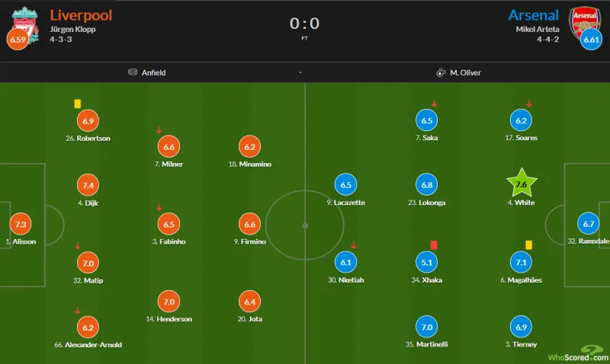This screenshot has height=364, width=610.
Task: Click Magalhães's yellow card icon
Action: point(528,244)
